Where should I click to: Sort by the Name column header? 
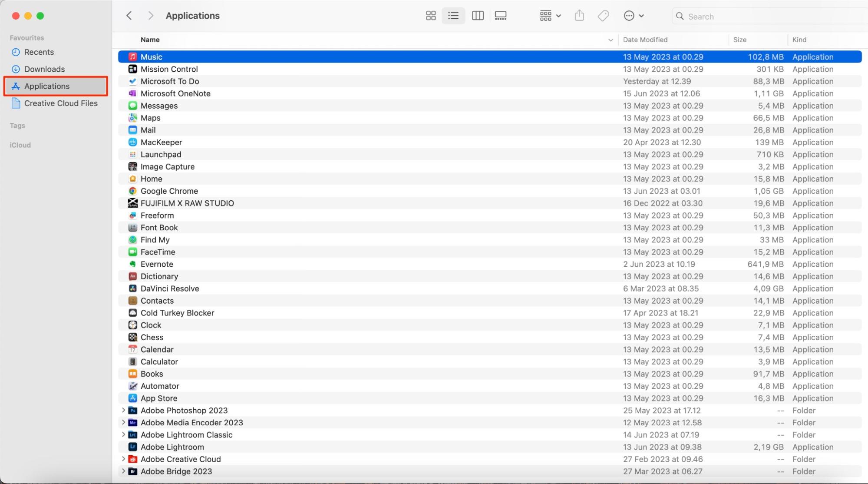tap(150, 40)
